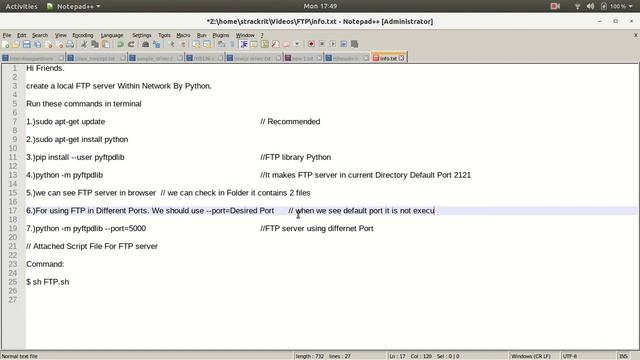This screenshot has height=360, width=640.
Task: Click line '1.)sudo apt-get update'
Action: (66, 122)
